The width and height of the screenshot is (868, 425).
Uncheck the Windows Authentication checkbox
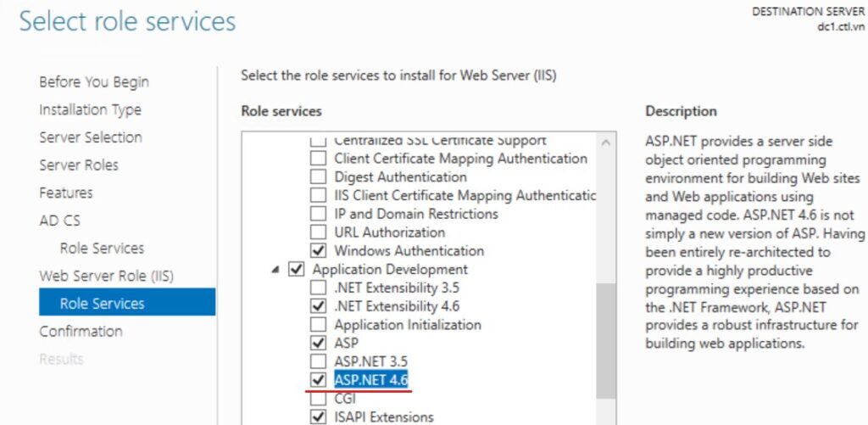click(x=318, y=251)
